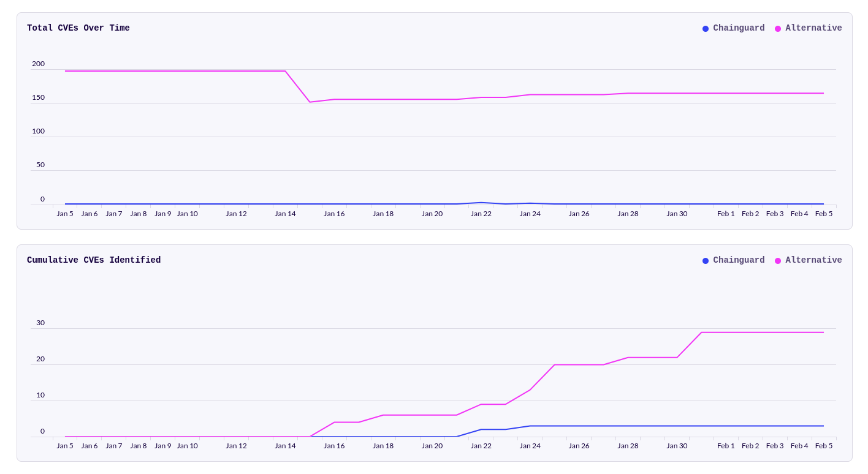Click the "Cumulative CVEs Identified" title
Screen dimensions: 868x474
94,260
